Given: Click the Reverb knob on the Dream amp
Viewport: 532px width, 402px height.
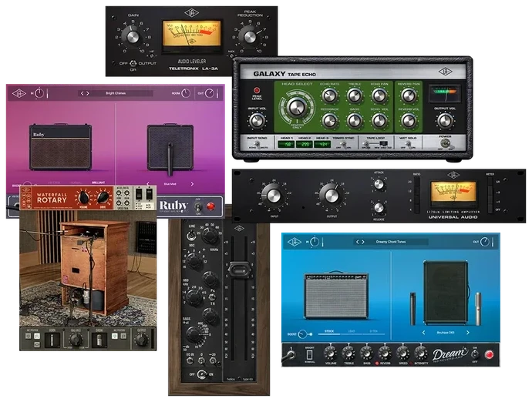Looking at the screenshot, I should [385, 353].
